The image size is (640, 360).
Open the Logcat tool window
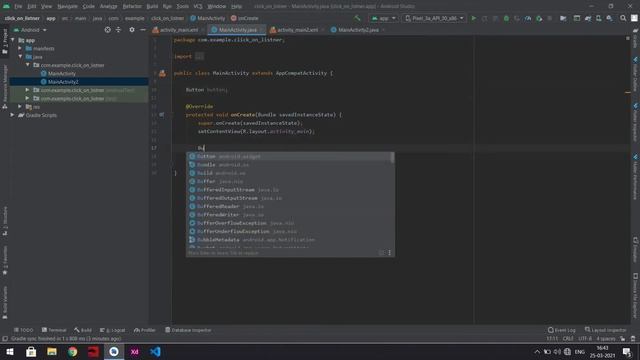pos(113,330)
